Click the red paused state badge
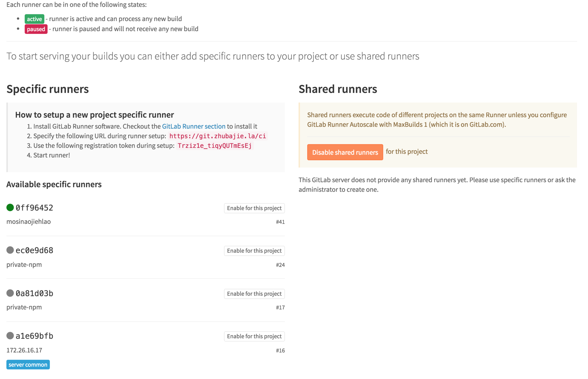The height and width of the screenshot is (379, 588). tap(36, 29)
